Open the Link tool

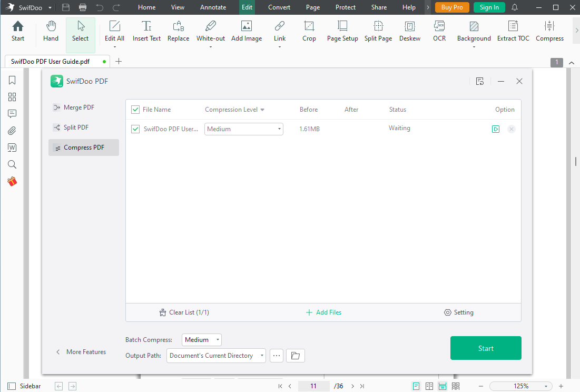(x=280, y=31)
